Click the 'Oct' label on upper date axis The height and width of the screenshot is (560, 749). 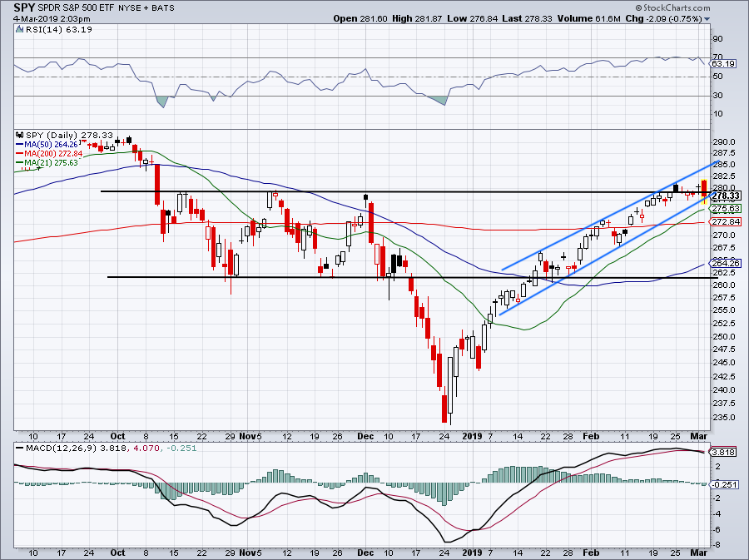[117, 436]
